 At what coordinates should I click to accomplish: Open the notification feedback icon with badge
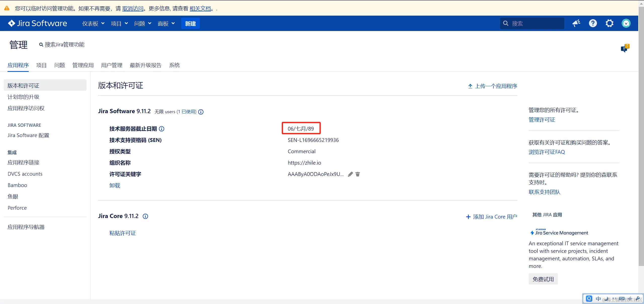tap(624, 48)
